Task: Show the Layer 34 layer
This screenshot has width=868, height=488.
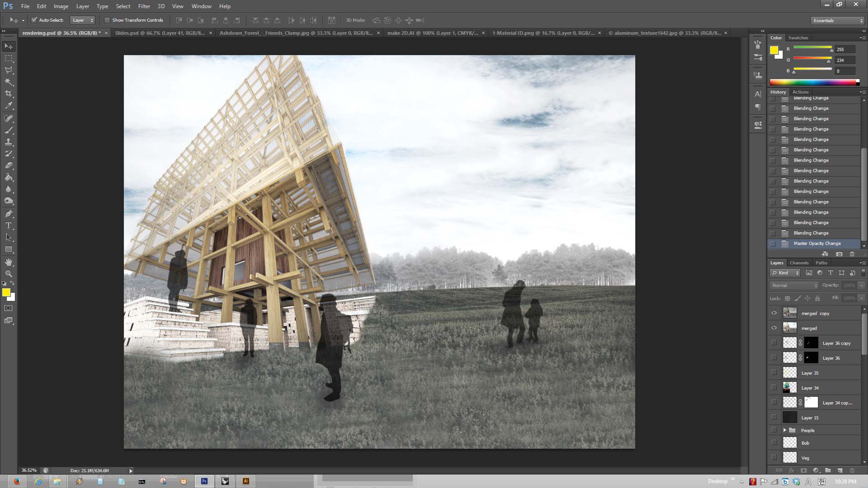Action: 774,387
